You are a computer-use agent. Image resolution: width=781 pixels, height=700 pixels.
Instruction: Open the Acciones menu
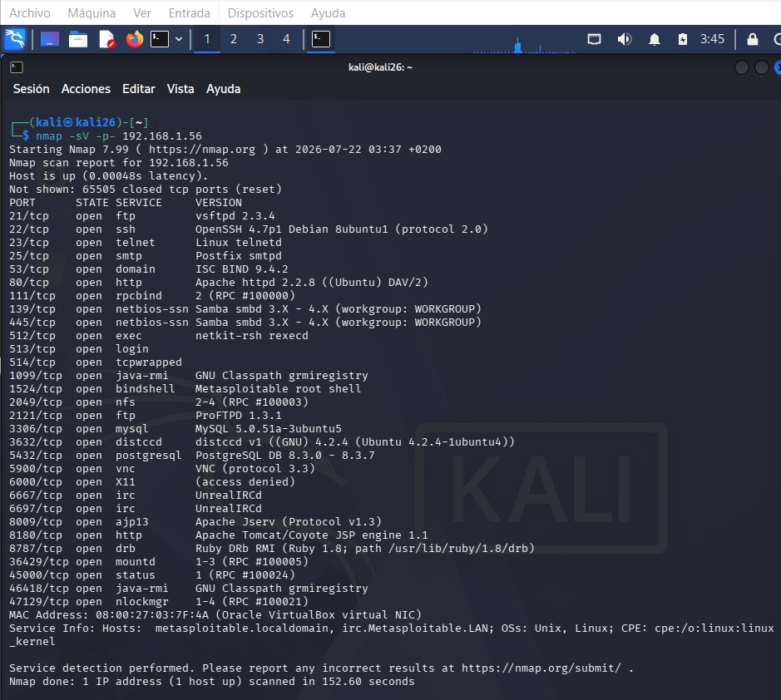(x=86, y=89)
